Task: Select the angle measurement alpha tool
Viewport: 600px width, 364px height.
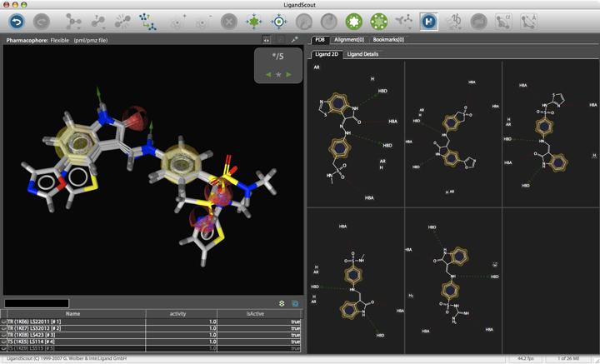Action: click(x=503, y=22)
